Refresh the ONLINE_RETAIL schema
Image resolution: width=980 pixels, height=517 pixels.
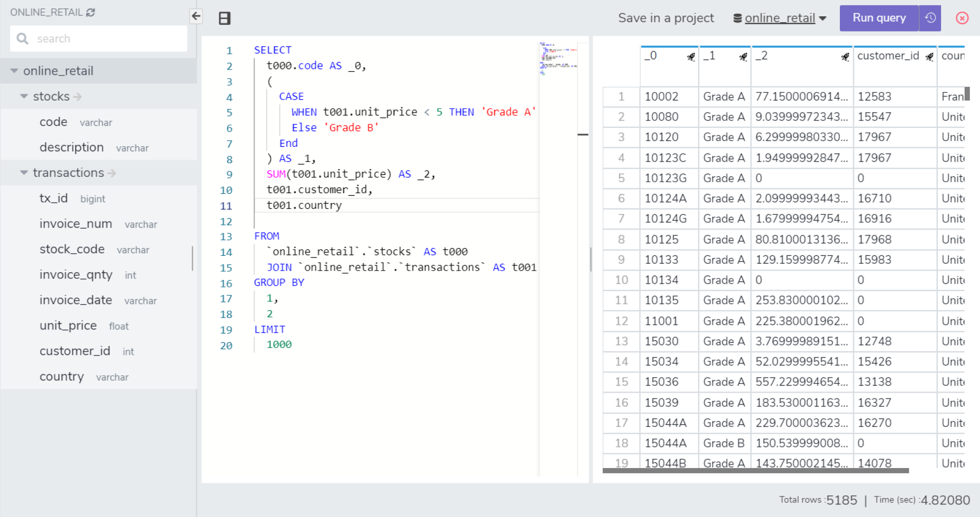point(91,12)
